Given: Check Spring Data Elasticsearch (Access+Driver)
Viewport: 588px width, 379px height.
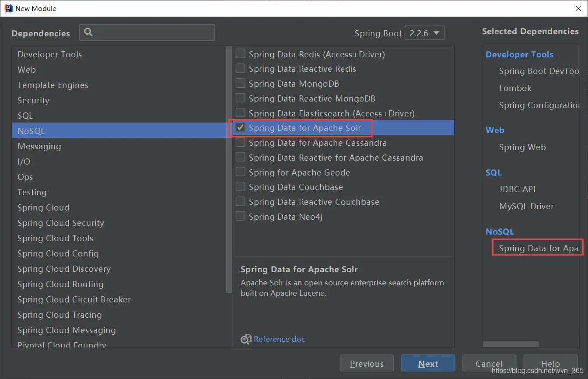Looking at the screenshot, I should pyautogui.click(x=240, y=113).
